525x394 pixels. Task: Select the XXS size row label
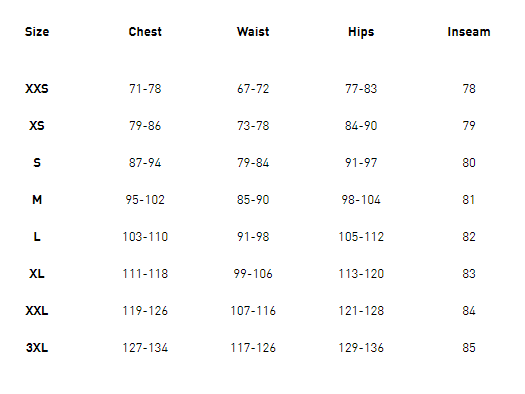click(37, 89)
